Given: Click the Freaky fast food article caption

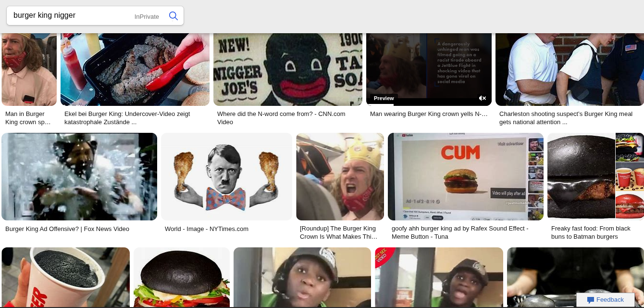Looking at the screenshot, I should (591, 232).
